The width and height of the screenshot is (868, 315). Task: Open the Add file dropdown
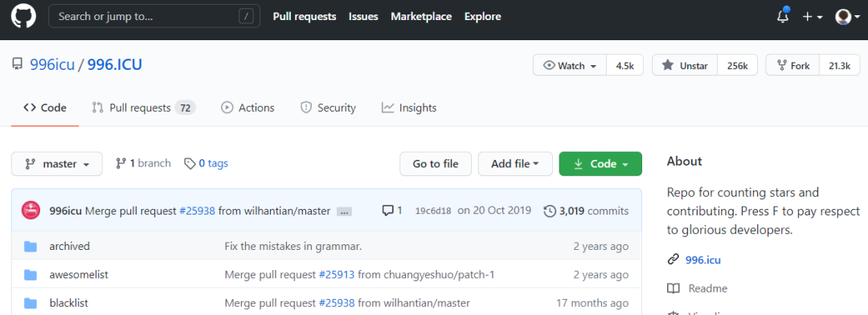pyautogui.click(x=515, y=164)
